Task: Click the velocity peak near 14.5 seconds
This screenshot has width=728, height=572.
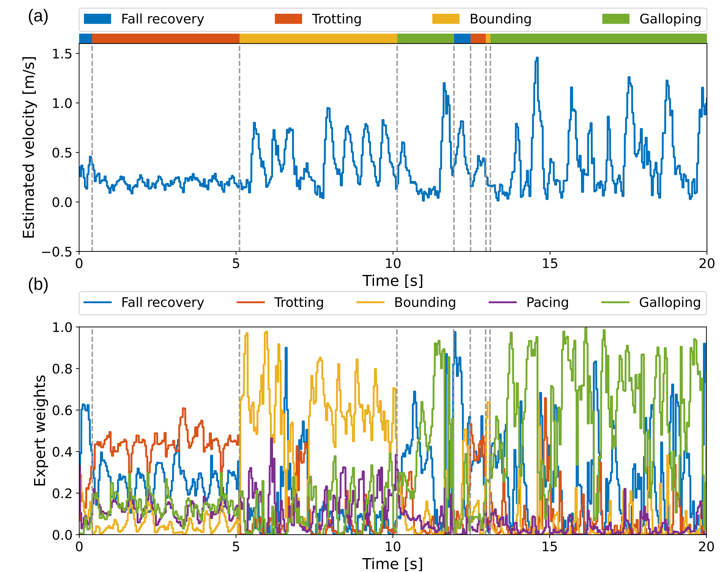Action: 537,59
